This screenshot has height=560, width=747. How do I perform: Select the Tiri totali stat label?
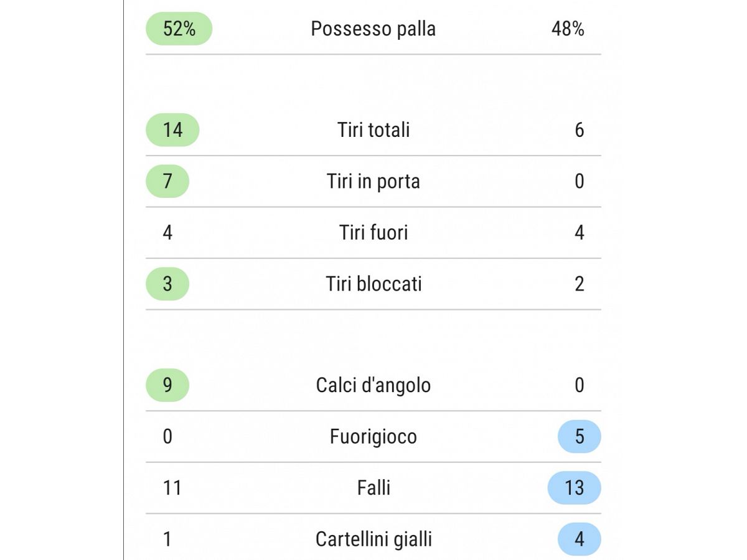pos(374,130)
